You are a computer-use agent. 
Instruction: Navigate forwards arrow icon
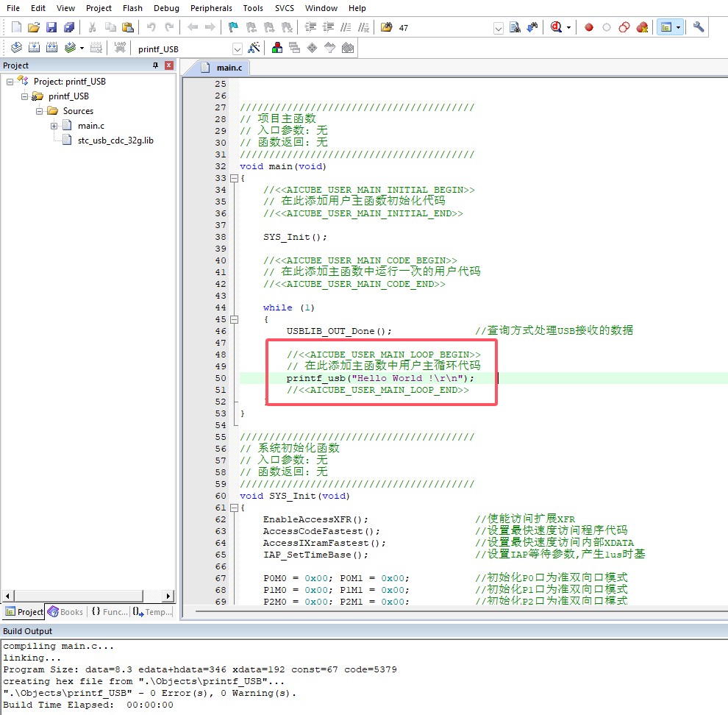[210, 27]
